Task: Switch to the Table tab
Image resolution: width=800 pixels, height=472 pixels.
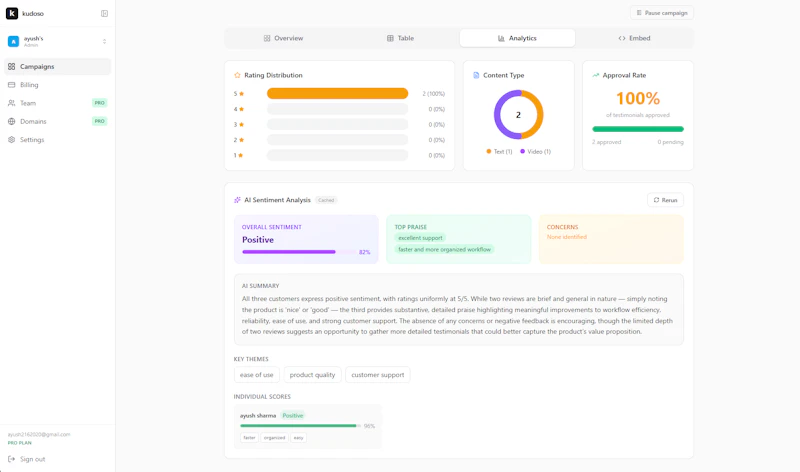Action: click(401, 38)
